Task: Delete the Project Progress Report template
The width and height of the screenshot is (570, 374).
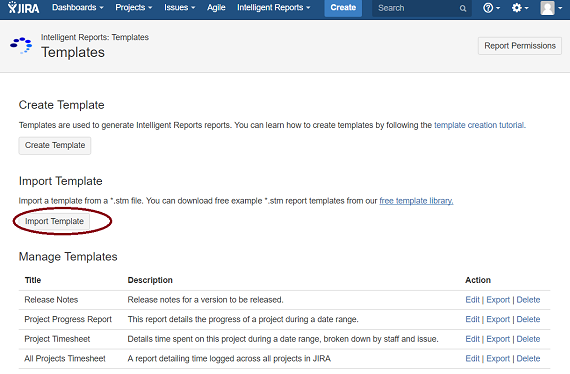Action: pyautogui.click(x=528, y=319)
